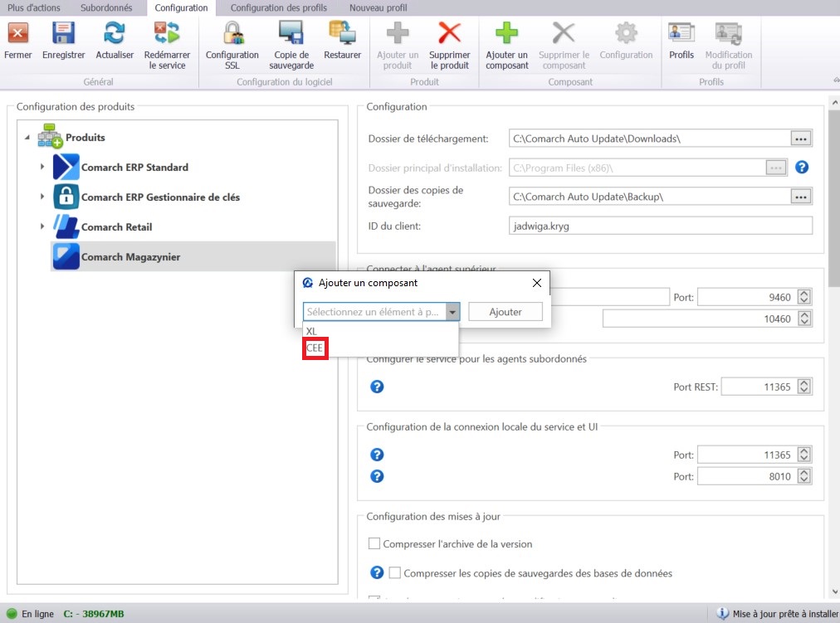Expand Comarch ERP Standard node
This screenshot has width=840, height=623.
[42, 167]
